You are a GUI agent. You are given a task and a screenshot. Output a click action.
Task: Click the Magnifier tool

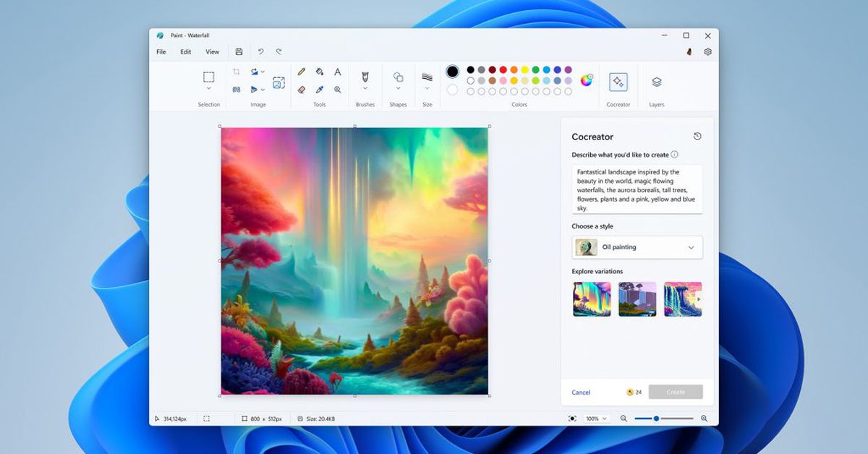pyautogui.click(x=338, y=90)
